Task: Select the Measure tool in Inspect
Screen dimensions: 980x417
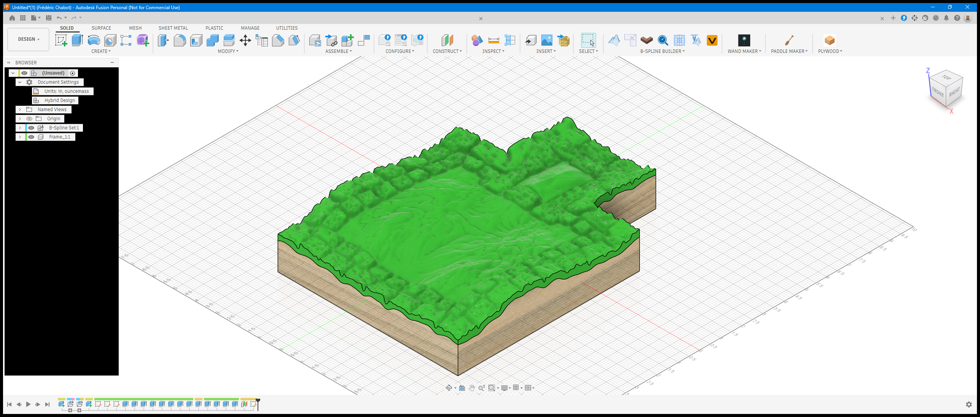Action: [493, 40]
